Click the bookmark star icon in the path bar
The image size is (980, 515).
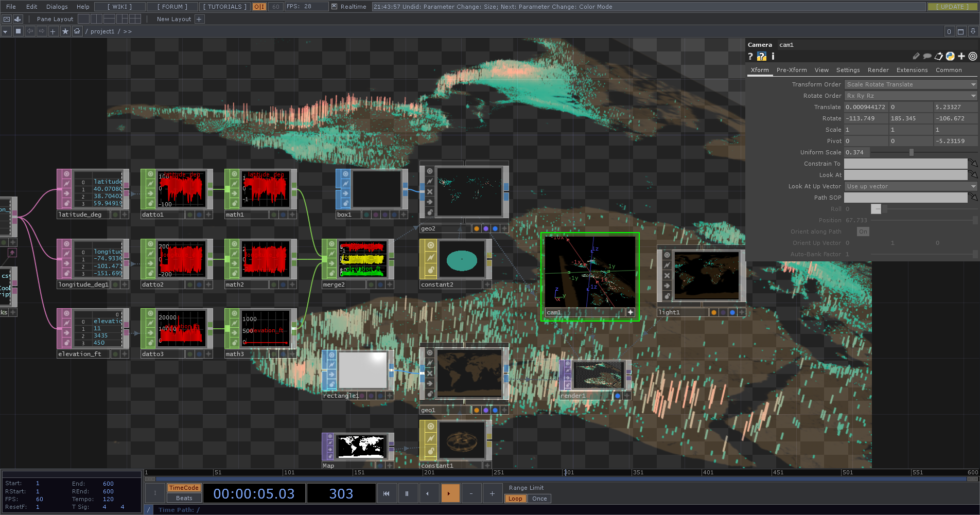click(x=65, y=31)
